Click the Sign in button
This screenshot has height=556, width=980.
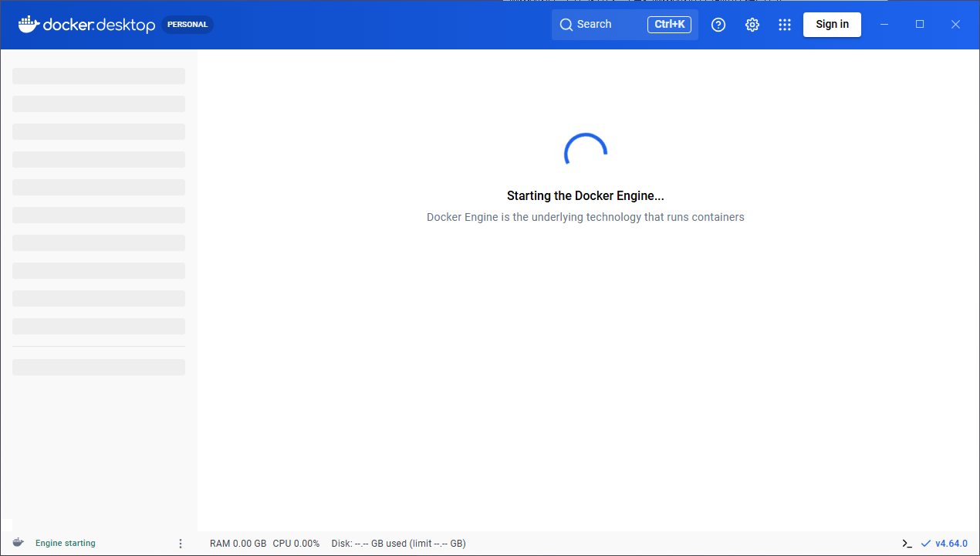point(832,25)
